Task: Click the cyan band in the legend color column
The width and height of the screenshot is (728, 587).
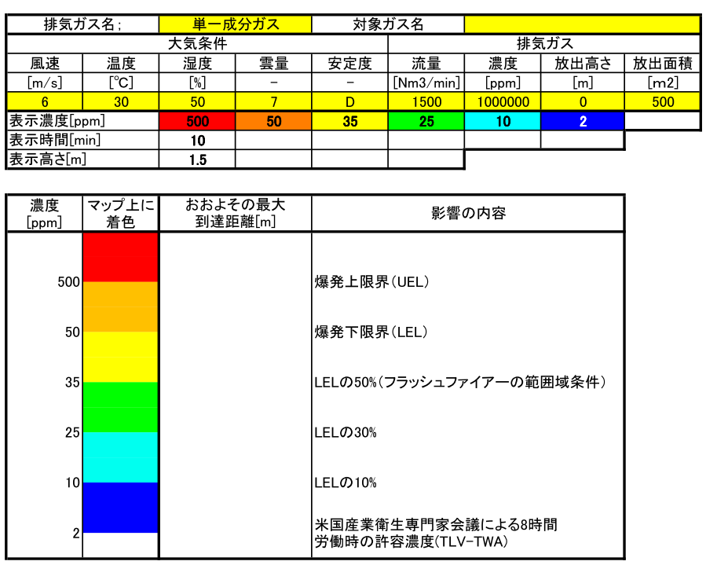Action: [x=121, y=457]
